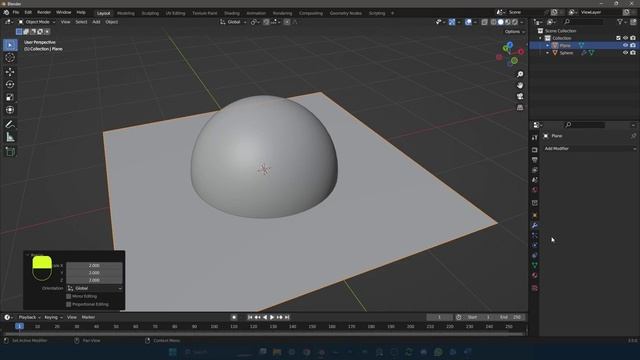Select the Add Cube tool

click(x=10, y=152)
